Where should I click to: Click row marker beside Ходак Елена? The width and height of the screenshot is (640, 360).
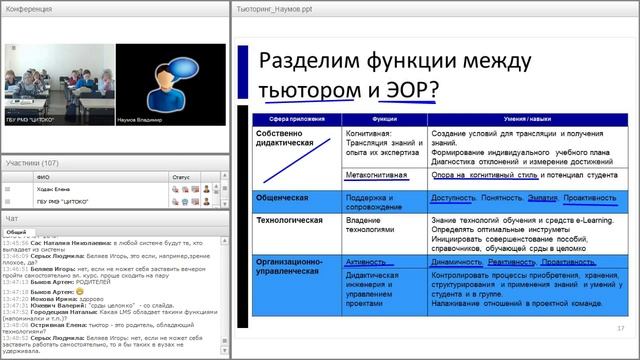[7, 189]
